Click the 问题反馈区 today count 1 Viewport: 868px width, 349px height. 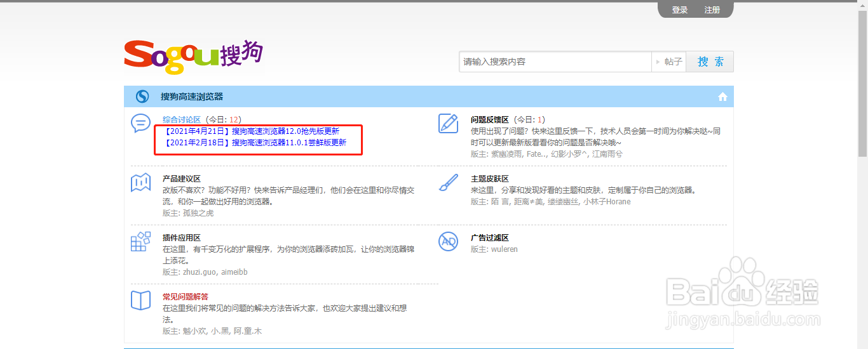[x=539, y=119]
